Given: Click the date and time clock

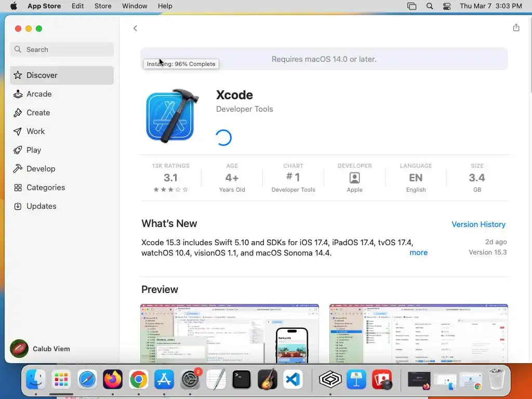Looking at the screenshot, I should coord(490,6).
